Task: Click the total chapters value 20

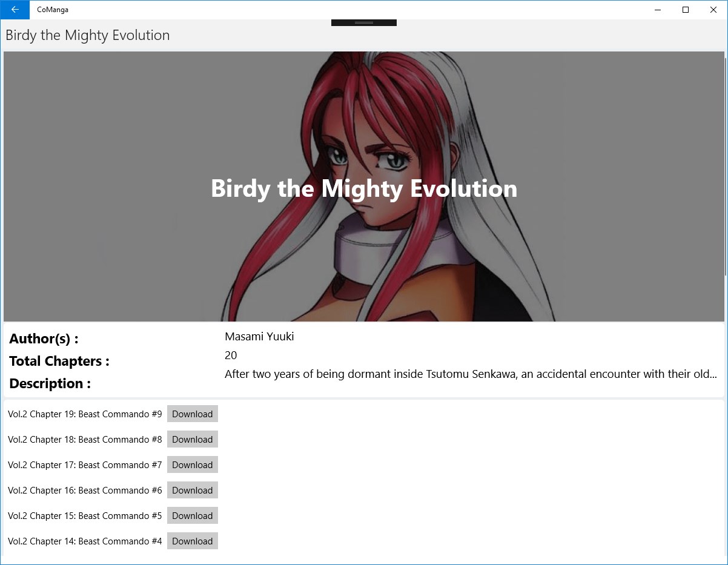Action: tap(231, 355)
